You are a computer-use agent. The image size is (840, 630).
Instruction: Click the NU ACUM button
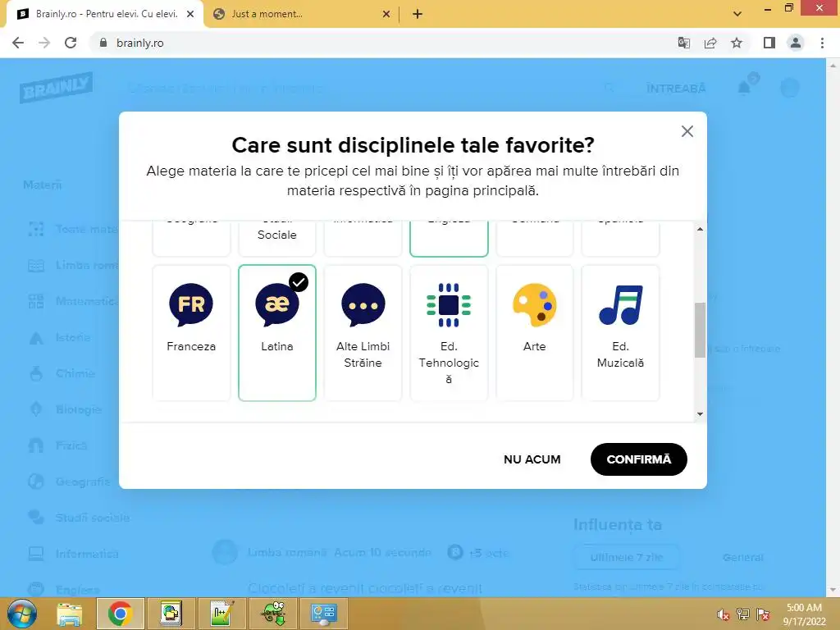coord(532,459)
